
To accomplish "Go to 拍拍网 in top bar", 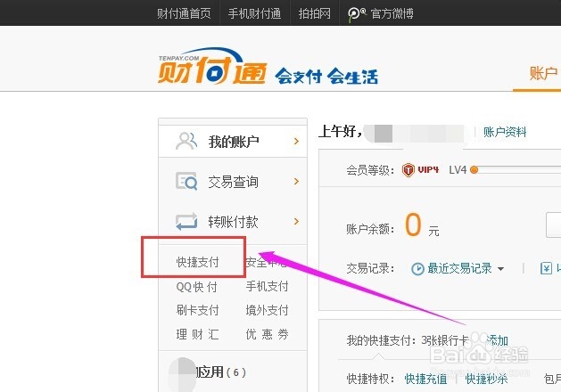I will [x=315, y=13].
